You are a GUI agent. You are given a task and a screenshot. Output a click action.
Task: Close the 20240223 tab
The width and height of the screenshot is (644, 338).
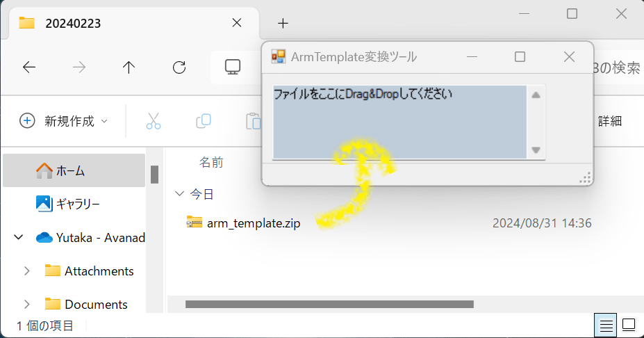(x=237, y=23)
